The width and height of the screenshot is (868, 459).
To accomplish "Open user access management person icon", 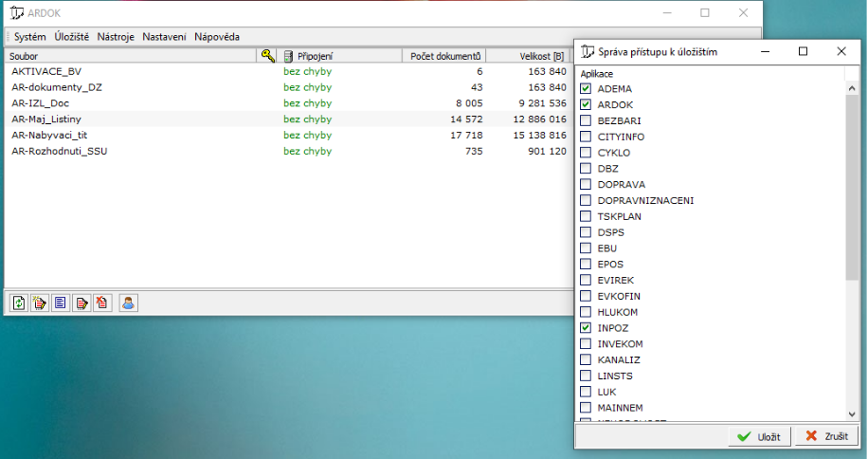I will pos(128,303).
